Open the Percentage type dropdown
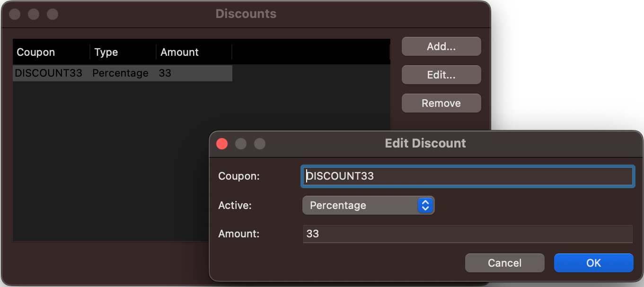This screenshot has height=287, width=644. (x=368, y=205)
